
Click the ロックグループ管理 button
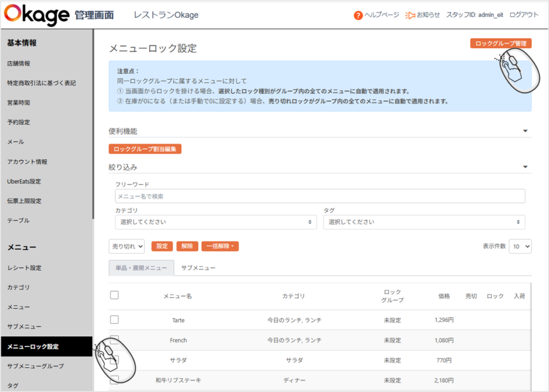tap(501, 43)
